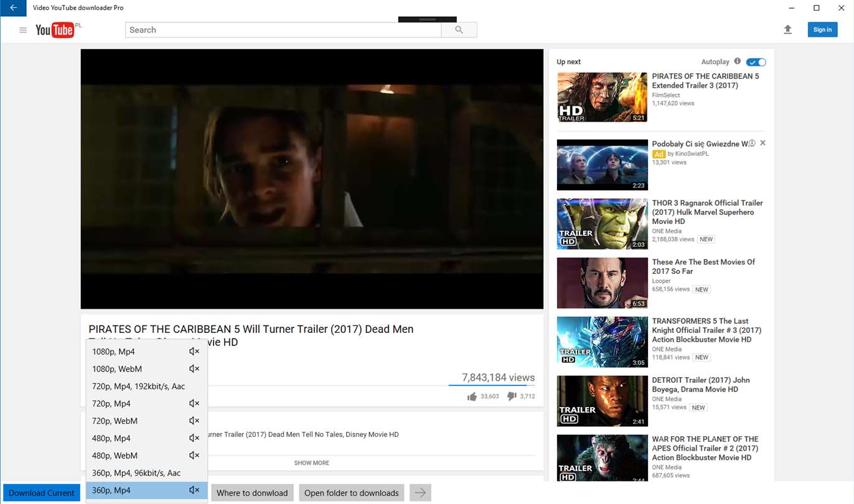Open THOR 3 Ragnarok Official Trailer title
Image resolution: width=854 pixels, height=504 pixels.
tap(707, 212)
